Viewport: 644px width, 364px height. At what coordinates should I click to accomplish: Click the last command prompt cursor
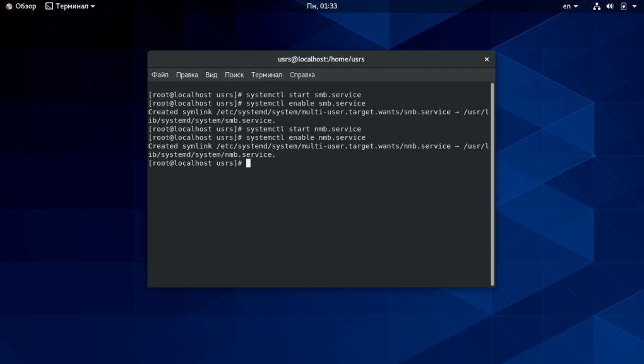click(249, 163)
